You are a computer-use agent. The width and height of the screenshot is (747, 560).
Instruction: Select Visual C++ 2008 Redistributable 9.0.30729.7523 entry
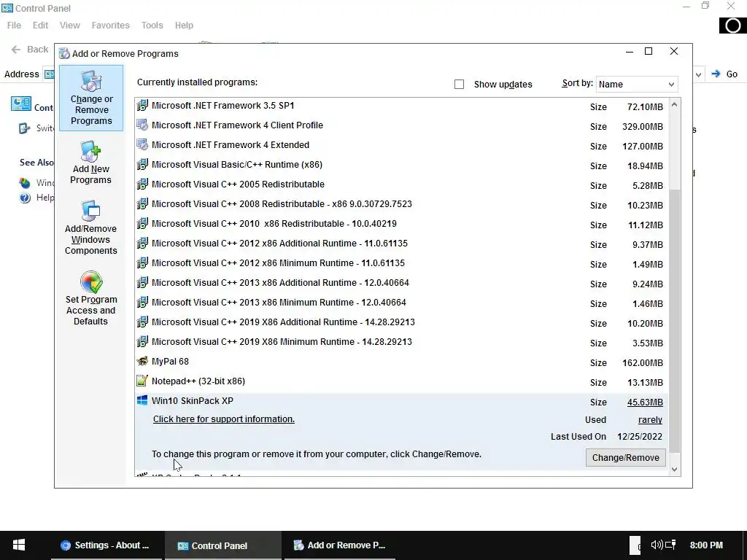tap(401, 204)
